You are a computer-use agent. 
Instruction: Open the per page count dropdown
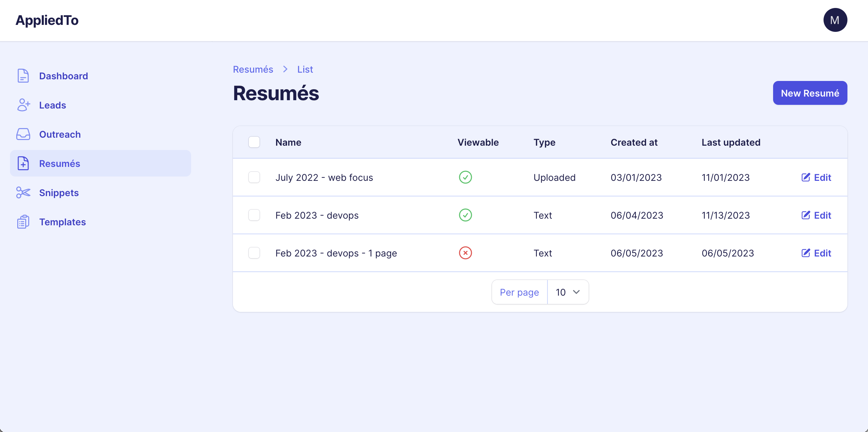[568, 292]
